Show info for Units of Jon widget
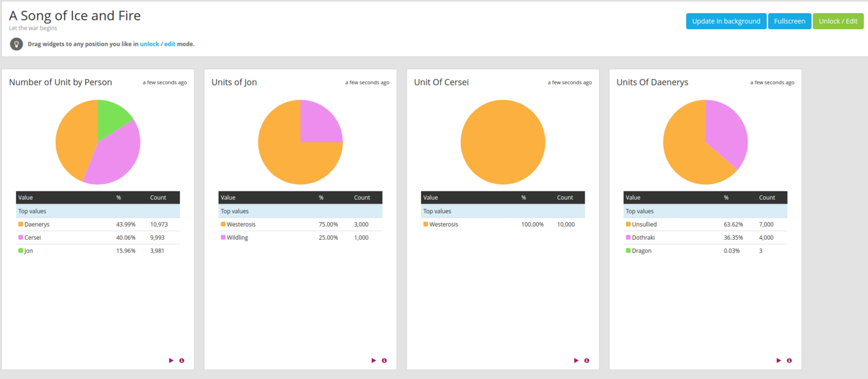868x379 pixels. pyautogui.click(x=384, y=360)
